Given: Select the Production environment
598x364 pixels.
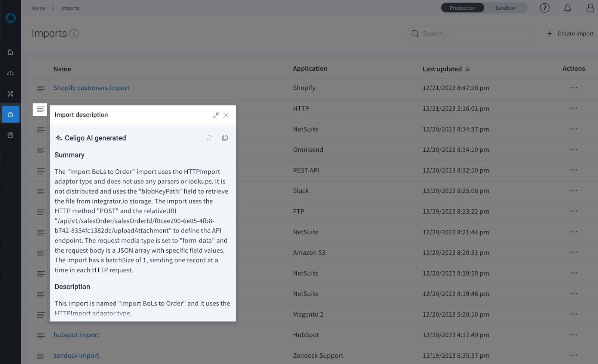Looking at the screenshot, I should click(x=462, y=7).
